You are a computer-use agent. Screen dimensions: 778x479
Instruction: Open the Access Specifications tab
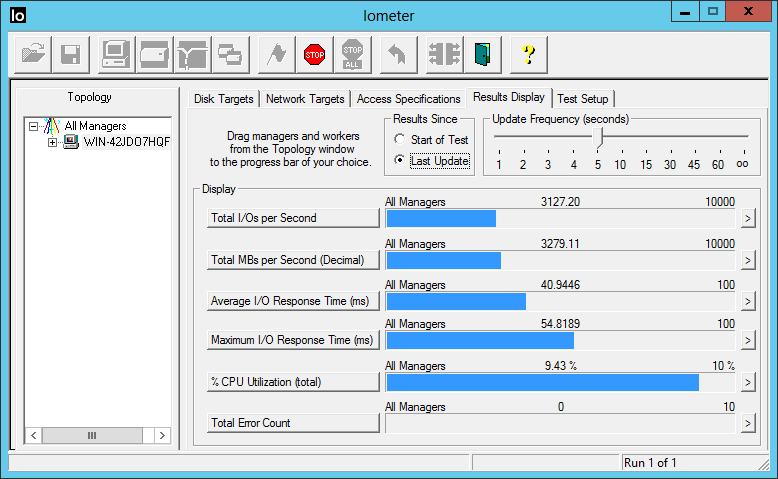[407, 99]
